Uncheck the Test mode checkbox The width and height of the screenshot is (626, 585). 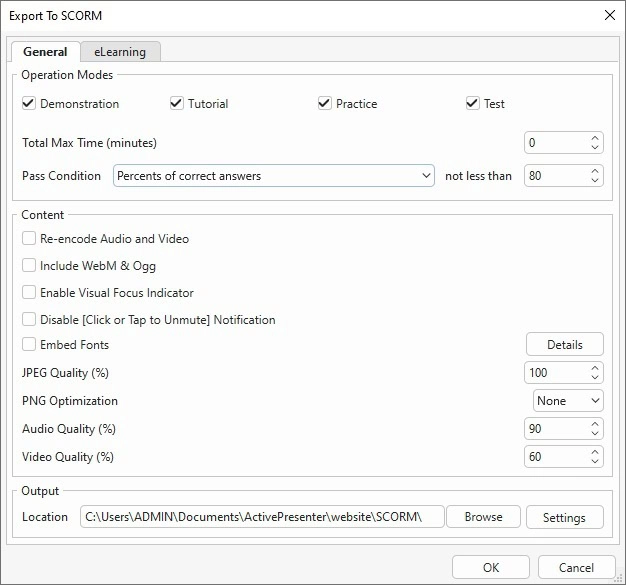coord(473,104)
